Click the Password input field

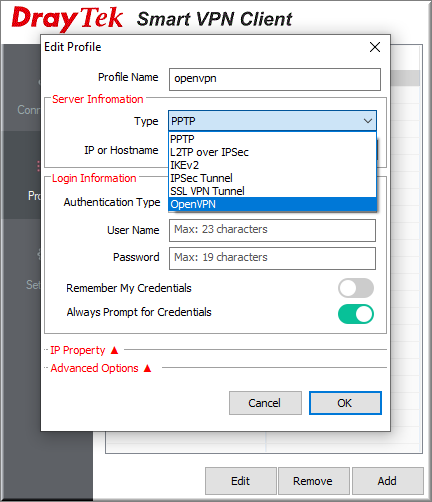[x=272, y=258]
